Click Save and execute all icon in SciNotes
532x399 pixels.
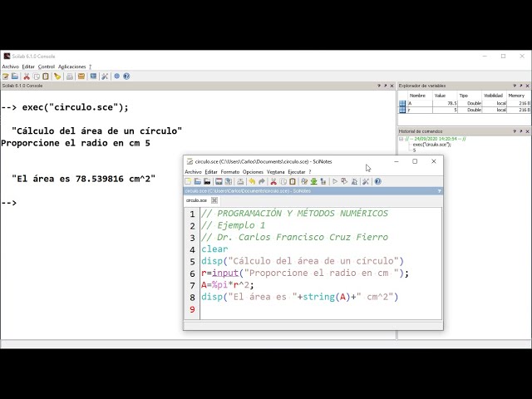click(x=354, y=181)
